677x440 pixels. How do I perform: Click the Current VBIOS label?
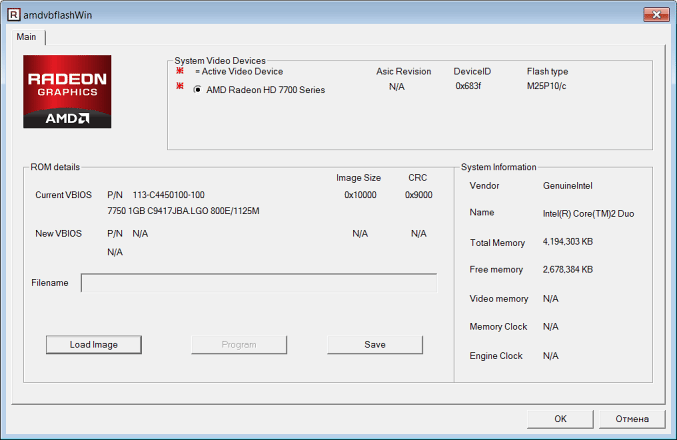coord(63,195)
